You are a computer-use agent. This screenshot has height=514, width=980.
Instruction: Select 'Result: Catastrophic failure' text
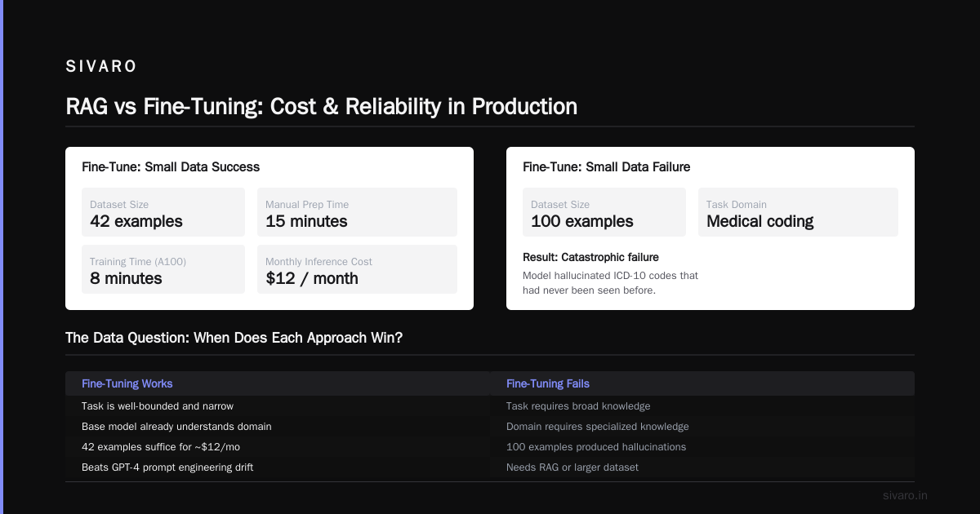(x=590, y=257)
